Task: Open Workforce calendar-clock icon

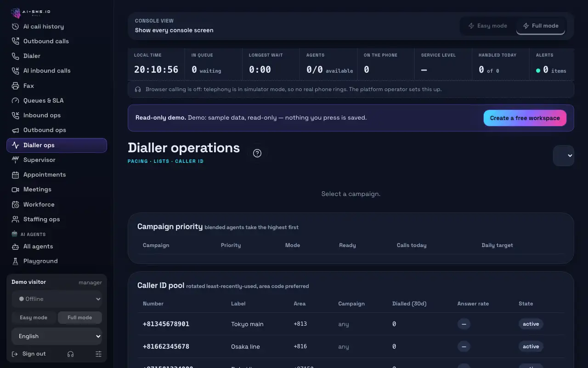Action: tap(15, 205)
